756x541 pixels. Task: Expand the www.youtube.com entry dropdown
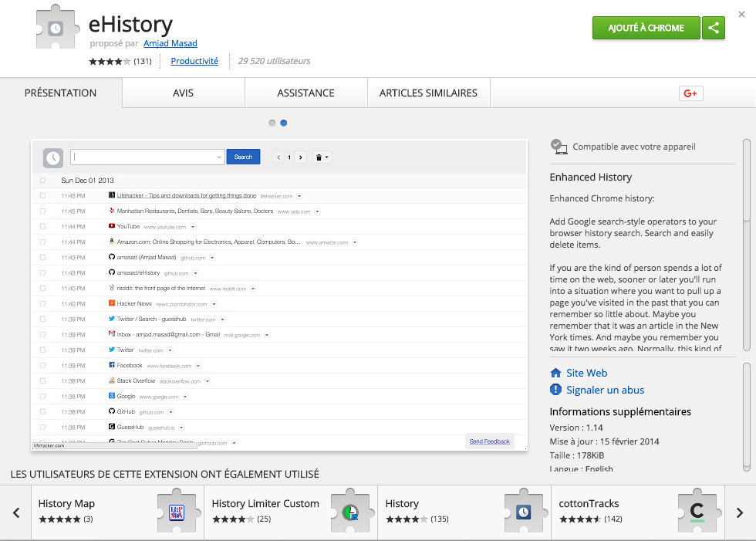[193, 227]
